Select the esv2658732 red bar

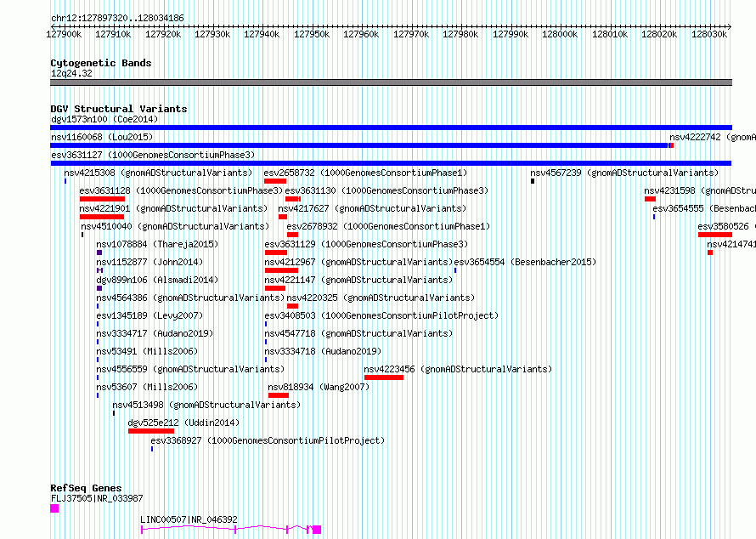point(275,181)
